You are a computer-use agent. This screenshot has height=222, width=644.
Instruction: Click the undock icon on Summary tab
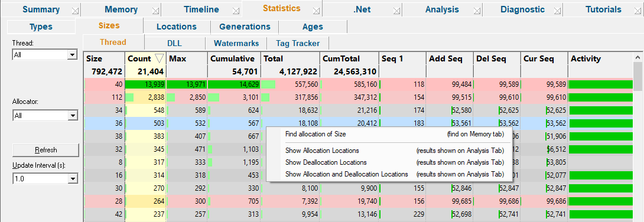[x=75, y=11]
